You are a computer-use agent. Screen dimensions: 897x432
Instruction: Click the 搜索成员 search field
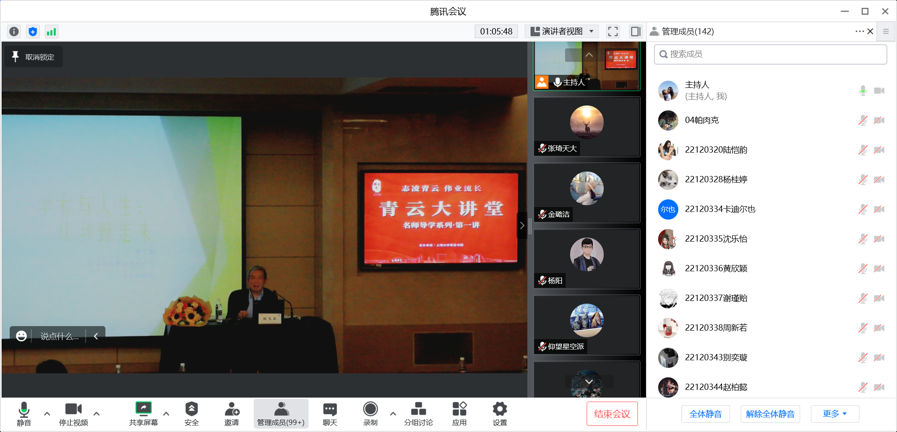click(x=770, y=54)
